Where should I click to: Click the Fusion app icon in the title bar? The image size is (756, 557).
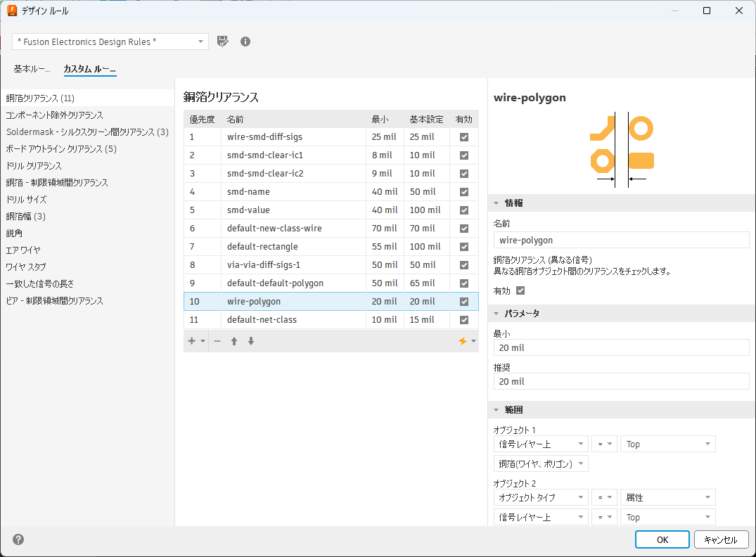[12, 11]
